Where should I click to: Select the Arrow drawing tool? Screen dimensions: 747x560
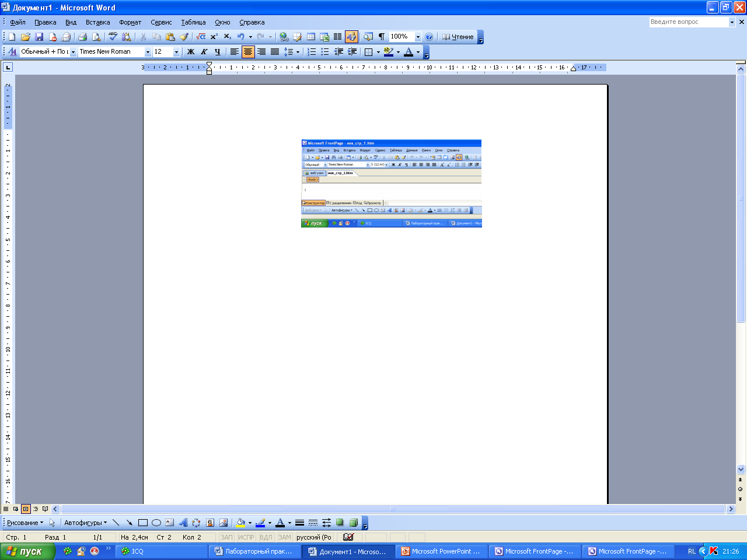point(129,523)
